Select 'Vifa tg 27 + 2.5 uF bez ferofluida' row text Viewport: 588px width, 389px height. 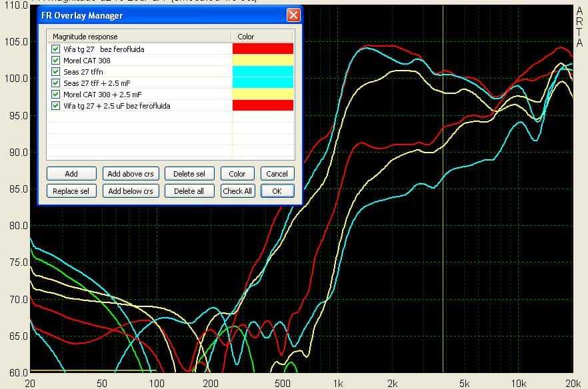coord(117,106)
